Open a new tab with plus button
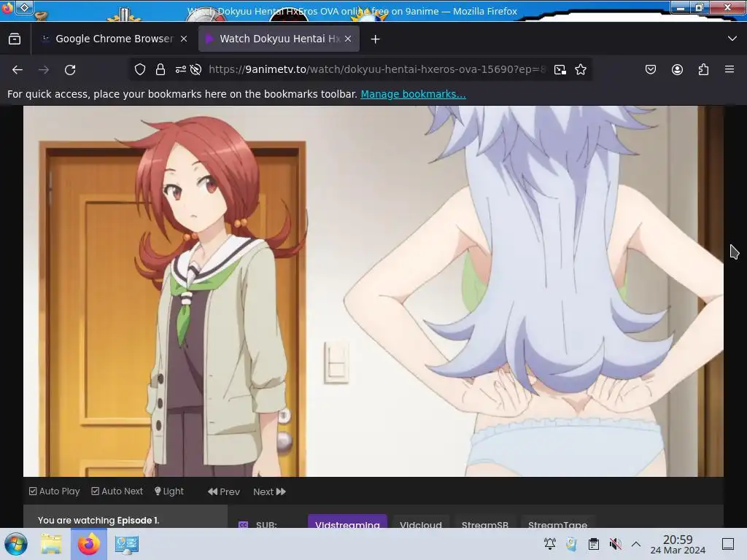This screenshot has height=560, width=747. [376, 39]
